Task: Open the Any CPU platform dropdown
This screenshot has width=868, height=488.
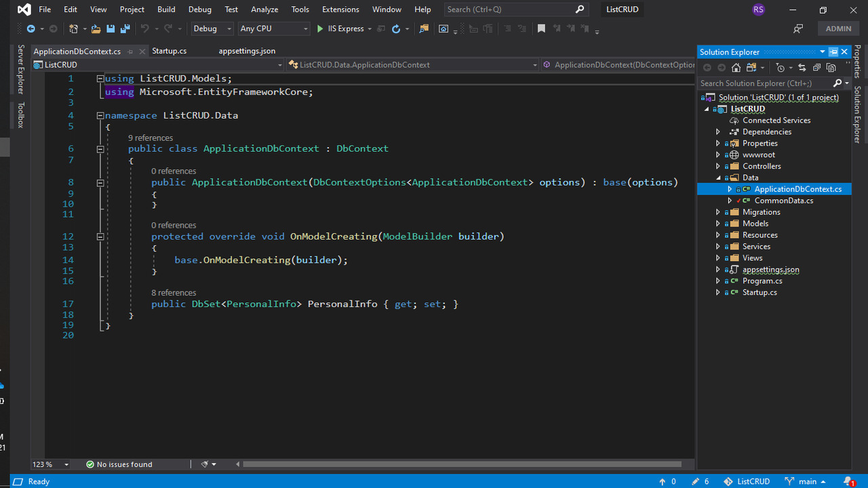Action: coord(274,29)
